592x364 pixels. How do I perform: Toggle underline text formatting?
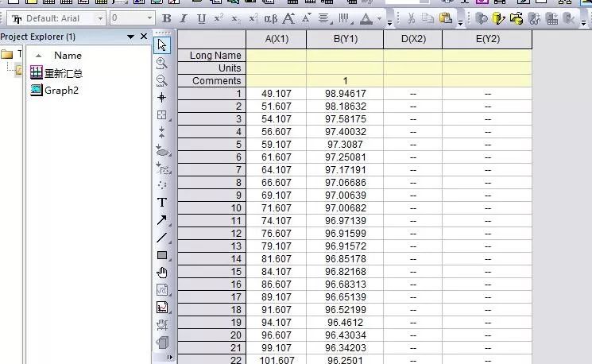[x=202, y=18]
